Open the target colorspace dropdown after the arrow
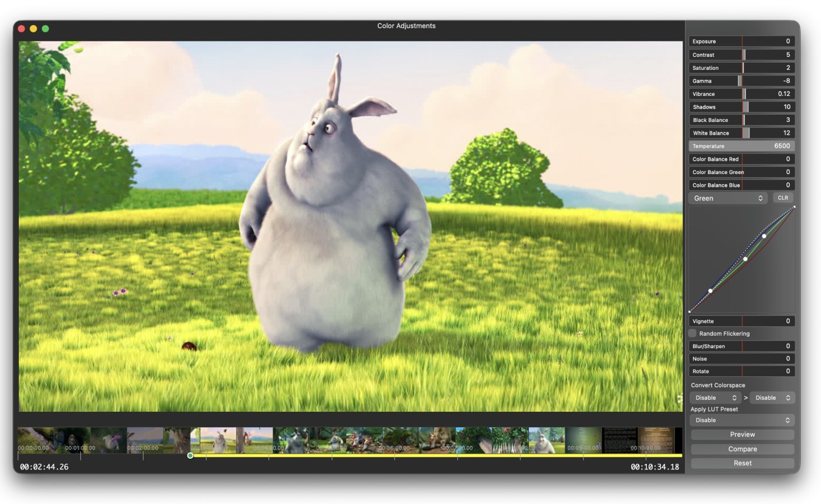Image resolution: width=821 pixels, height=504 pixels. pos(772,397)
